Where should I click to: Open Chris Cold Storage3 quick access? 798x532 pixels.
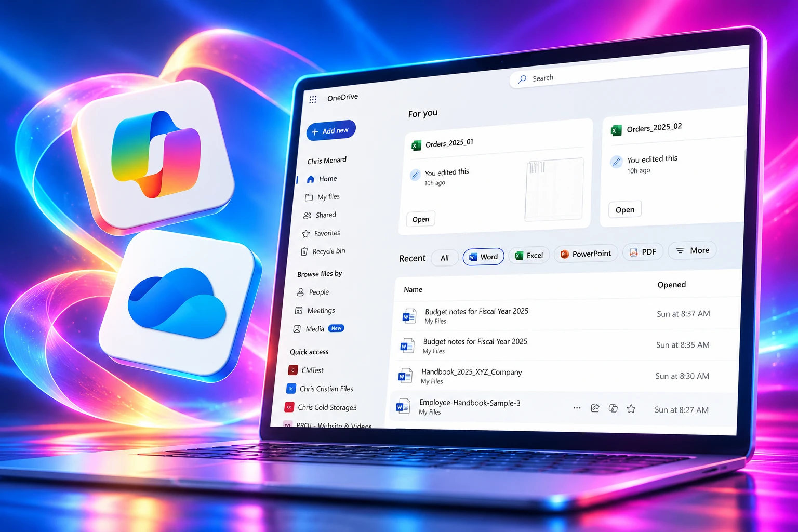327,407
